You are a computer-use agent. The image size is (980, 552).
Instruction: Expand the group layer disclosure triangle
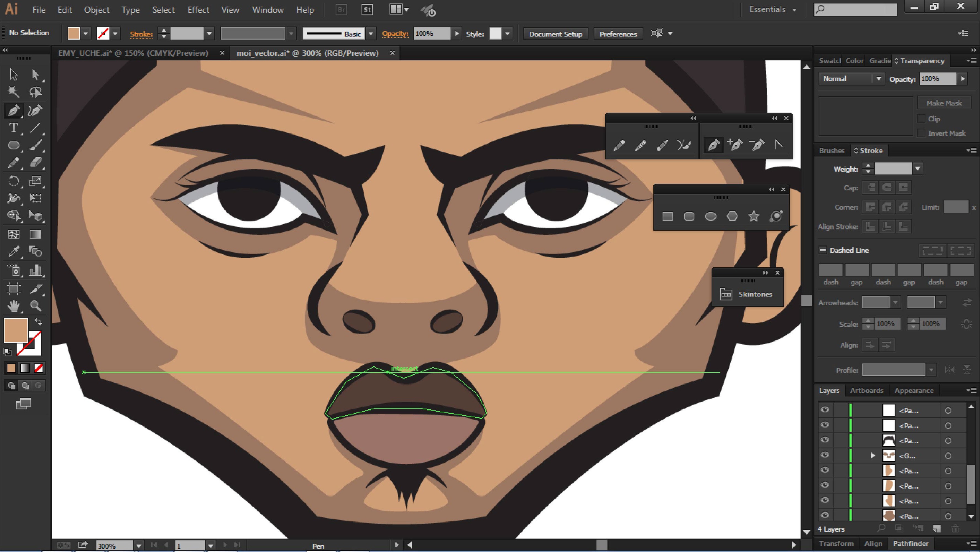(873, 455)
